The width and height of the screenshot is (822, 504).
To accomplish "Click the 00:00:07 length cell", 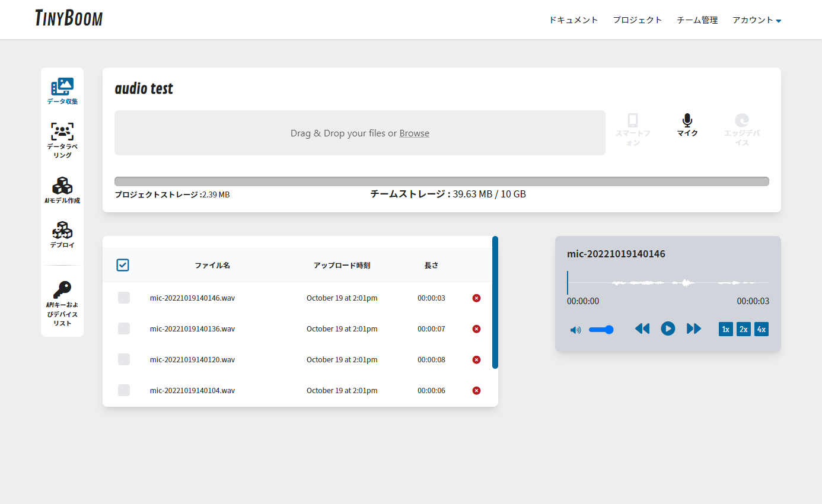I will [431, 328].
